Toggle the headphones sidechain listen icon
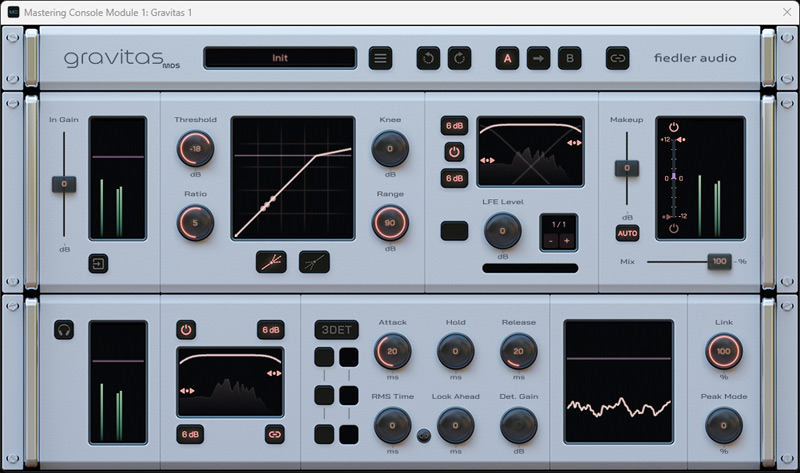Screen dimensions: 800x473 (x=64, y=329)
